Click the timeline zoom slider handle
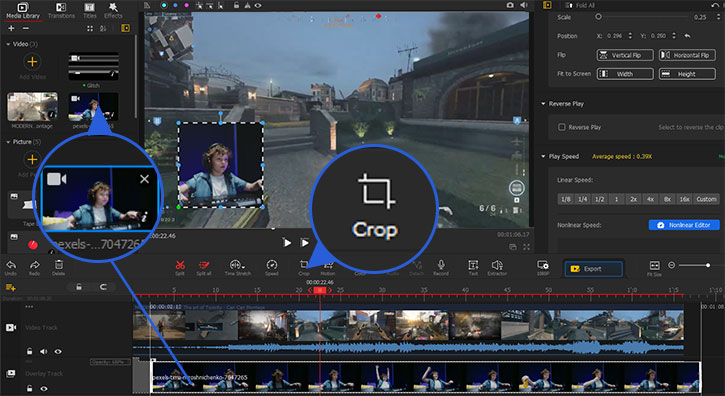725x396 pixels. 708,265
